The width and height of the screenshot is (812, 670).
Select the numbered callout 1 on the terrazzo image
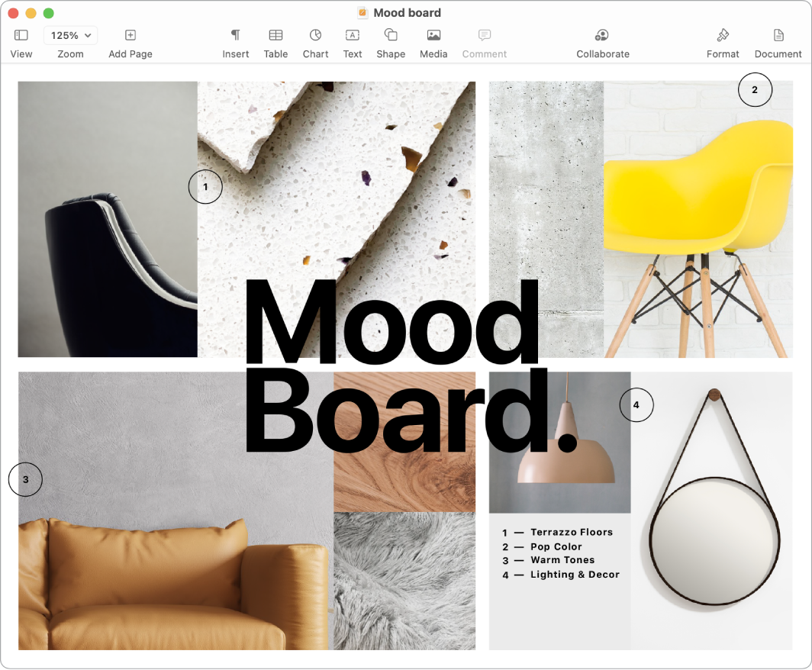(205, 186)
